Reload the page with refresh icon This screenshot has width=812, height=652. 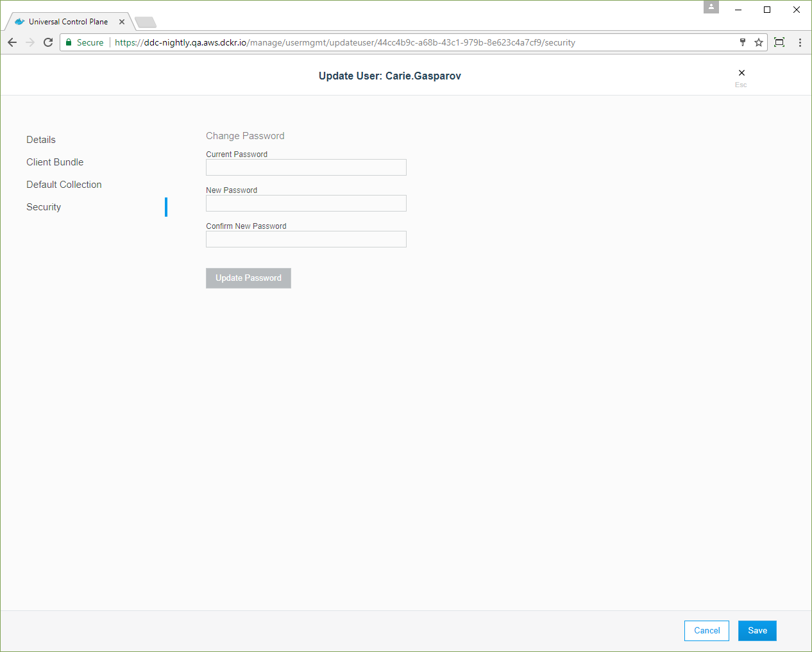pos(48,42)
